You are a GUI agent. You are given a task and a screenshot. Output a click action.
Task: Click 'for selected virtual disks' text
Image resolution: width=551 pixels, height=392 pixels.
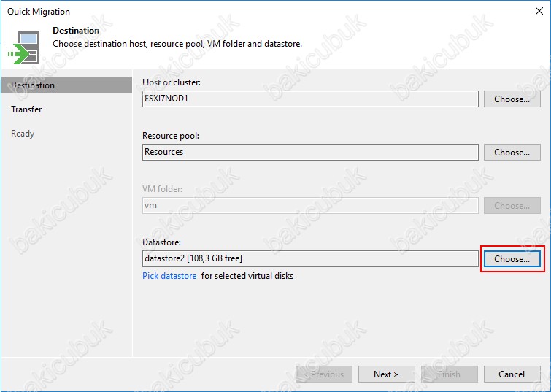tap(247, 276)
